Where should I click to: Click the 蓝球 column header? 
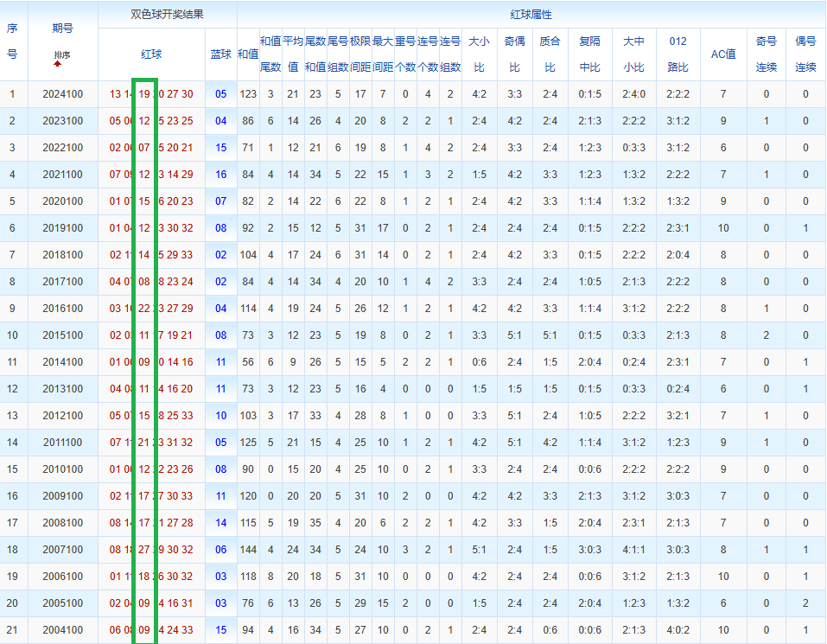pos(221,54)
